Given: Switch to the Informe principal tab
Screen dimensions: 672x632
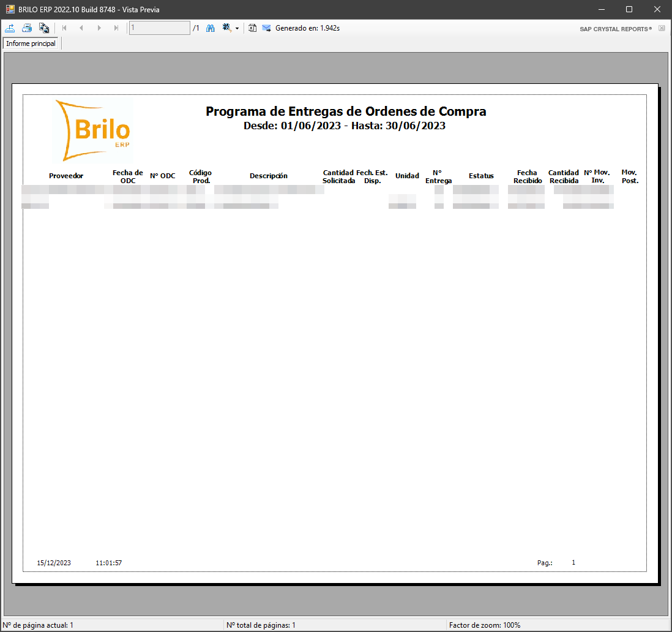Looking at the screenshot, I should (31, 43).
